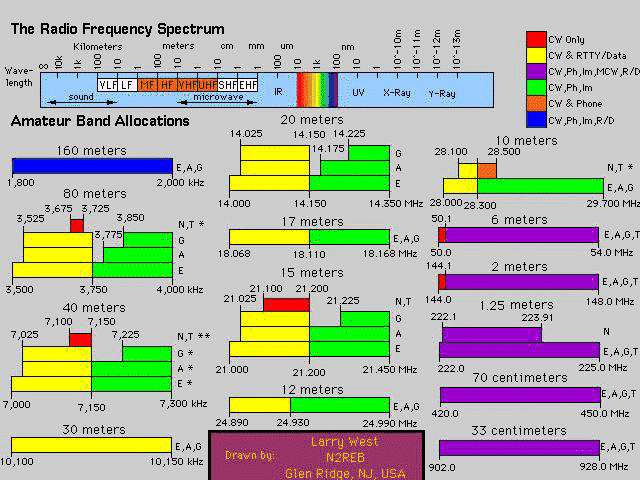Click the orange CW & Phone legend swatch

point(536,104)
